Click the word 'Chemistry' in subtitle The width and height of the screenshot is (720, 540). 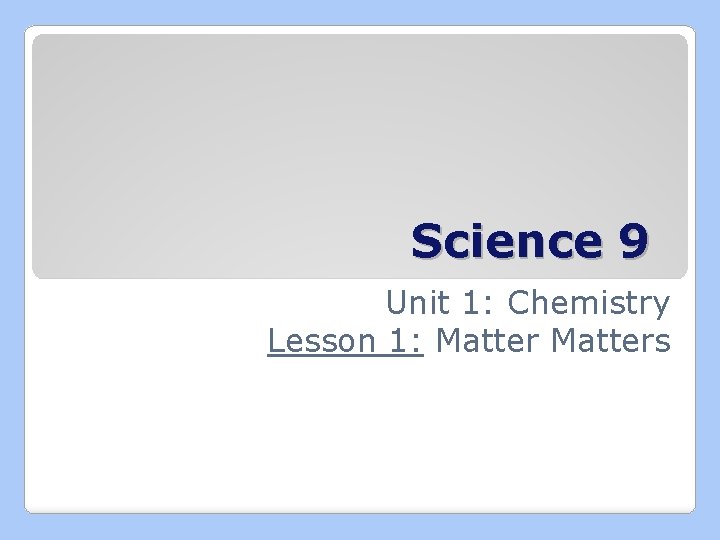point(589,304)
